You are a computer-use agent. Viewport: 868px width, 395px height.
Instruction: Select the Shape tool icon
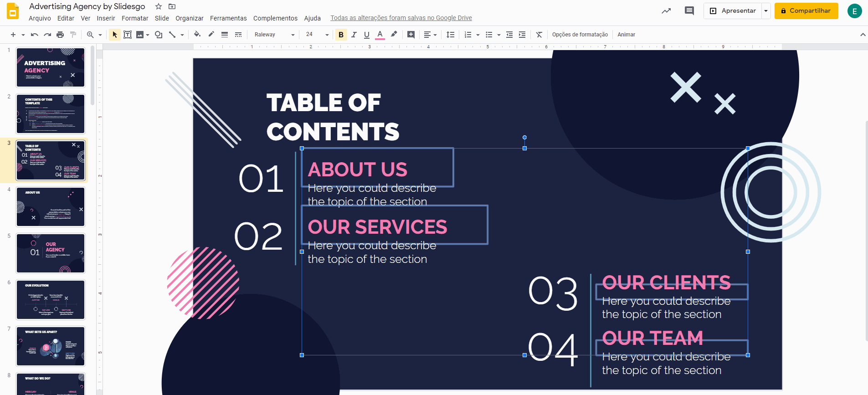[x=159, y=35]
